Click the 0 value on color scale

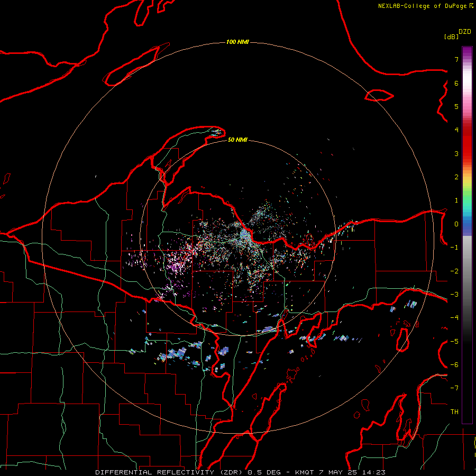coord(456,224)
